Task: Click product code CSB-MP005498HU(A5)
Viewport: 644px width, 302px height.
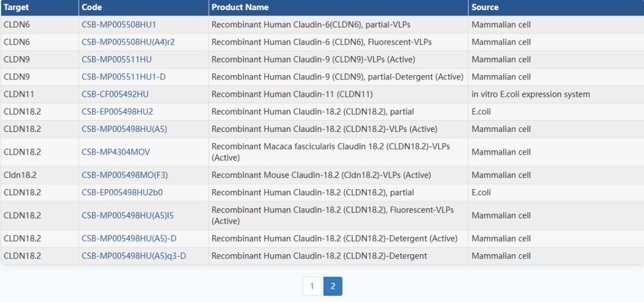Action: coord(124,129)
